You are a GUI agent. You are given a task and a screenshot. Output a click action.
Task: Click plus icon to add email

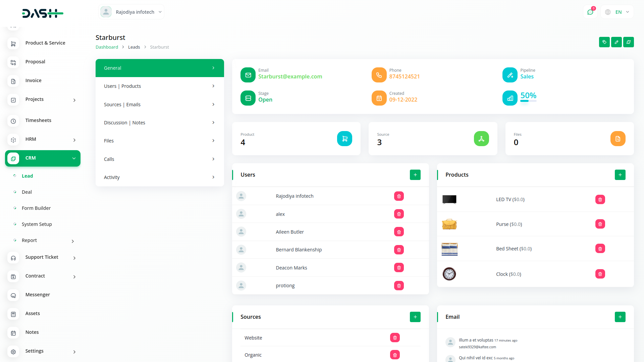coord(620,317)
